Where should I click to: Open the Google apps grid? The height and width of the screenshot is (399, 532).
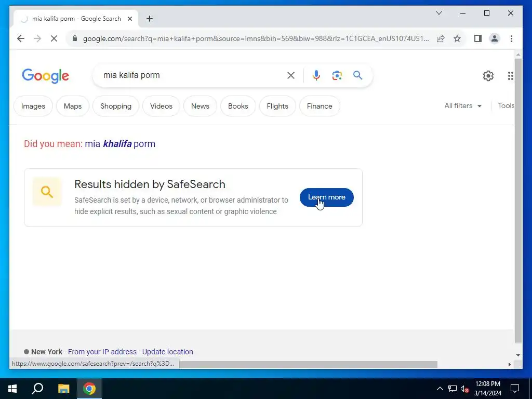pyautogui.click(x=510, y=76)
